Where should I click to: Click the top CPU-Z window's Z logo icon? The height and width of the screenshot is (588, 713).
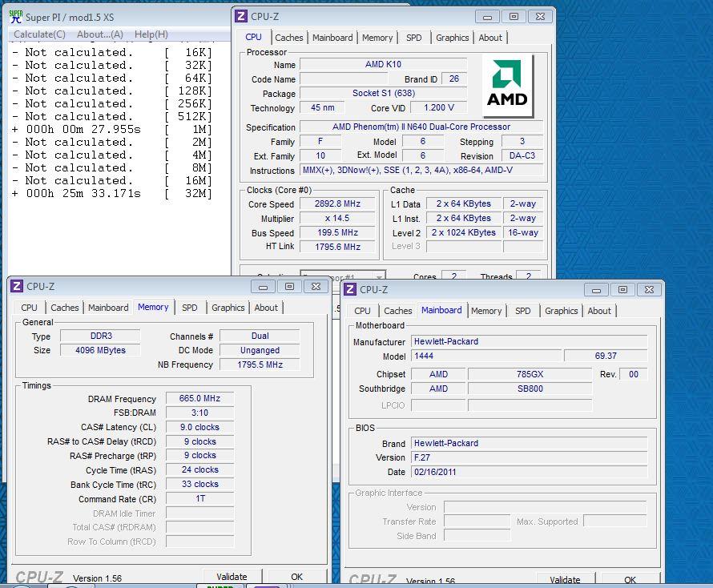[x=241, y=16]
